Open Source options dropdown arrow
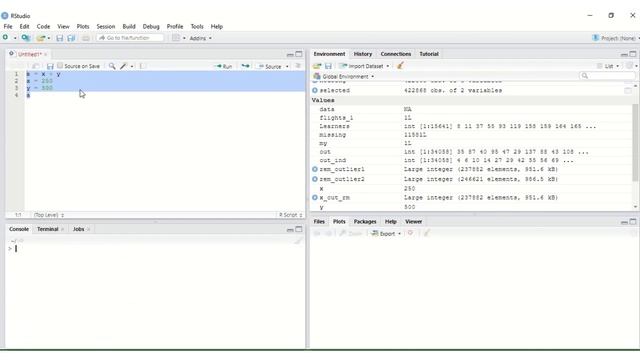Image resolution: width=640 pixels, height=360 pixels. tap(287, 66)
